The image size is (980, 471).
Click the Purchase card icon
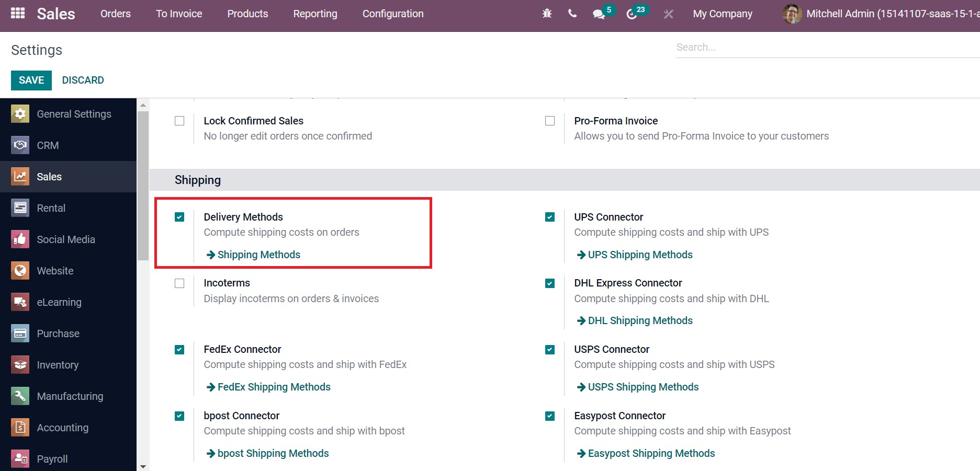coord(20,334)
